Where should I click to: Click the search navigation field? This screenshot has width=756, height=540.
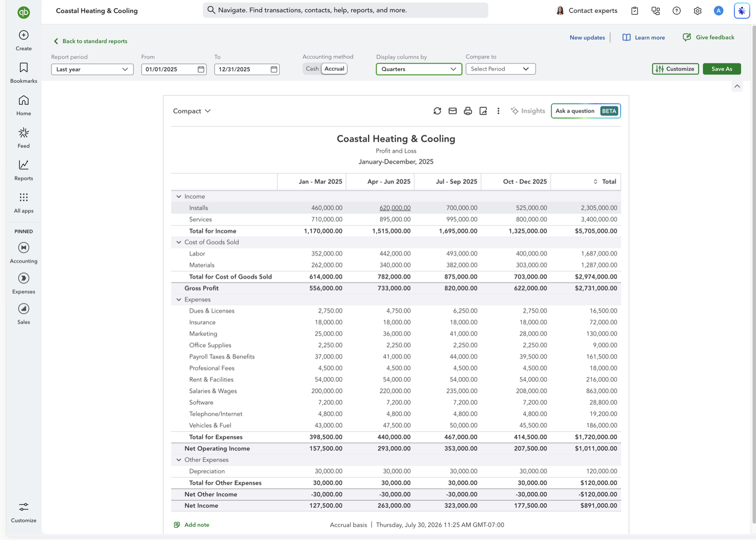(345, 10)
